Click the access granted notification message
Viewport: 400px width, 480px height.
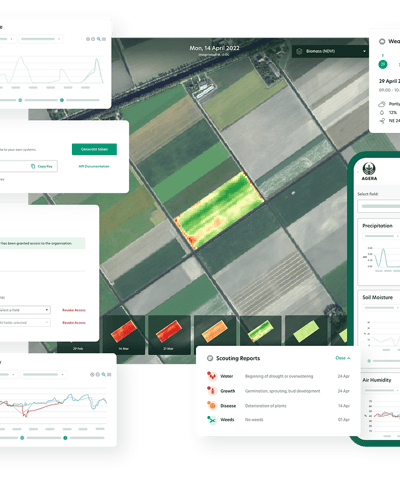click(x=42, y=243)
